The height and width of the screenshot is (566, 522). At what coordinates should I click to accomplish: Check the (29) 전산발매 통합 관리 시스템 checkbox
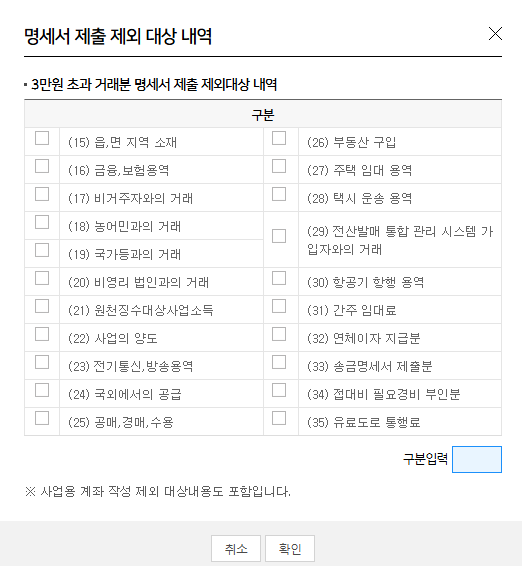coord(279,236)
